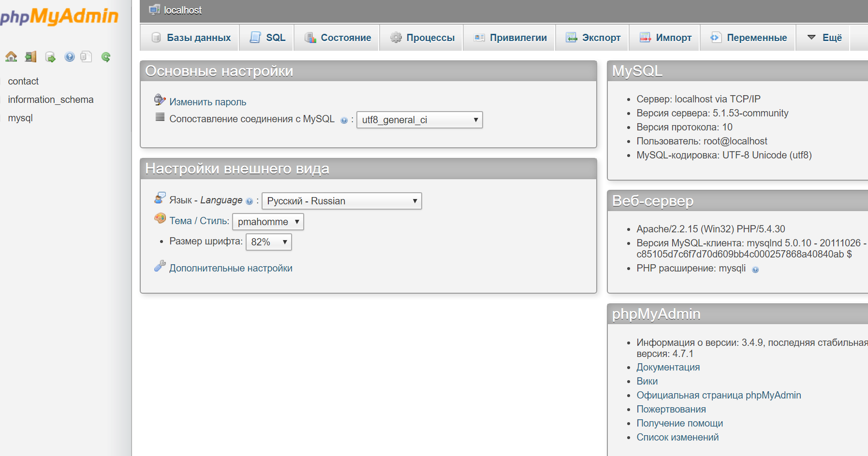Screen dimensions: 868x456
Task: Expand the pmahomme theme dropdown
Action: [x=268, y=222]
